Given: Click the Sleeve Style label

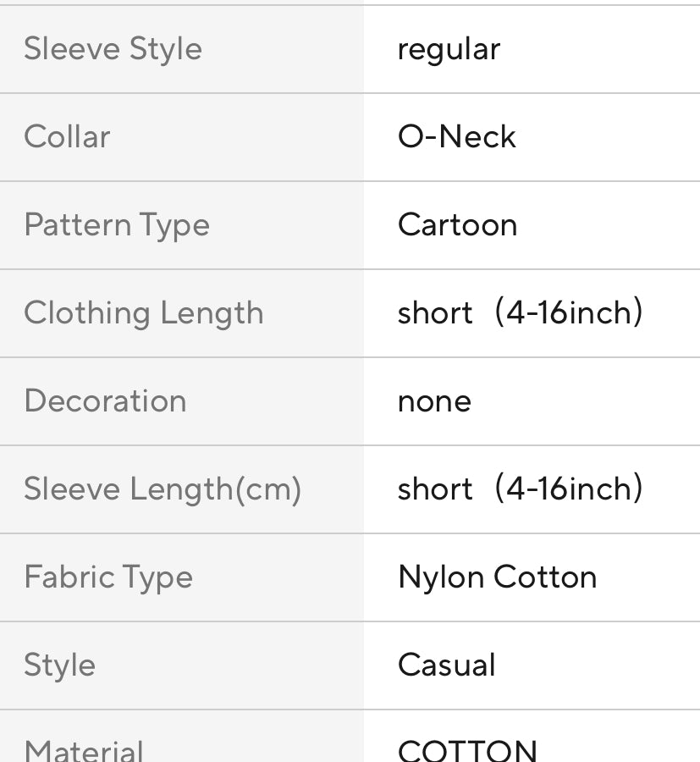Looking at the screenshot, I should pyautogui.click(x=113, y=49).
